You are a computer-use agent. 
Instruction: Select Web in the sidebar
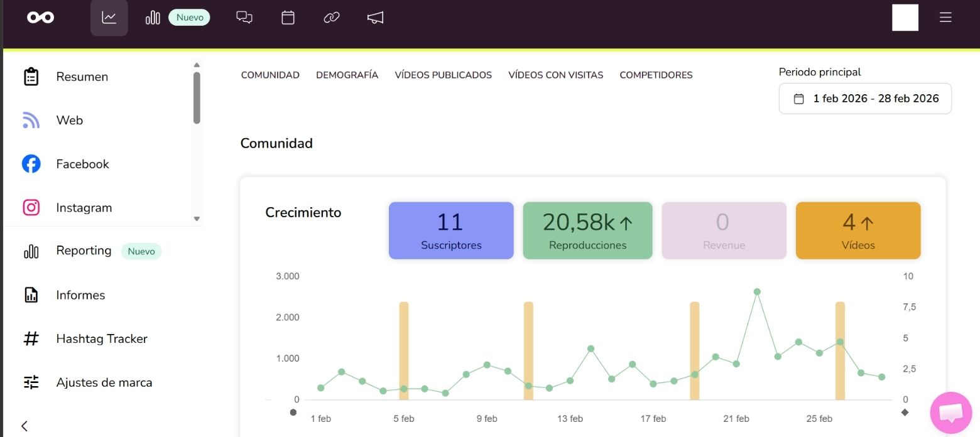click(x=70, y=120)
